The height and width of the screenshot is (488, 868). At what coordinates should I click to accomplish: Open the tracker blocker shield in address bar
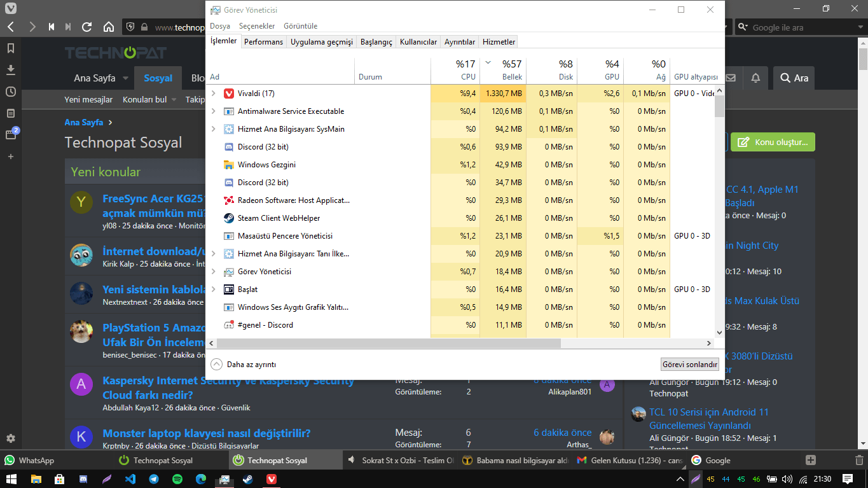[x=130, y=27]
